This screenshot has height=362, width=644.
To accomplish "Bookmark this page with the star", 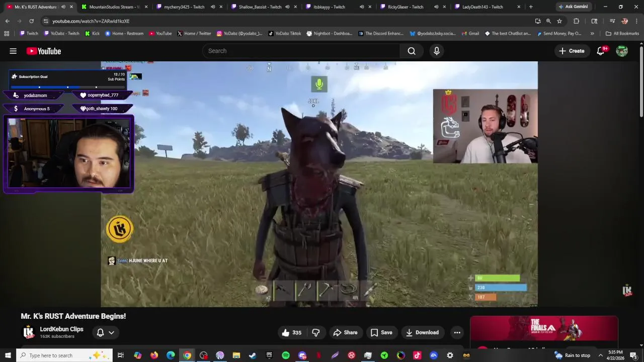I will click(559, 21).
